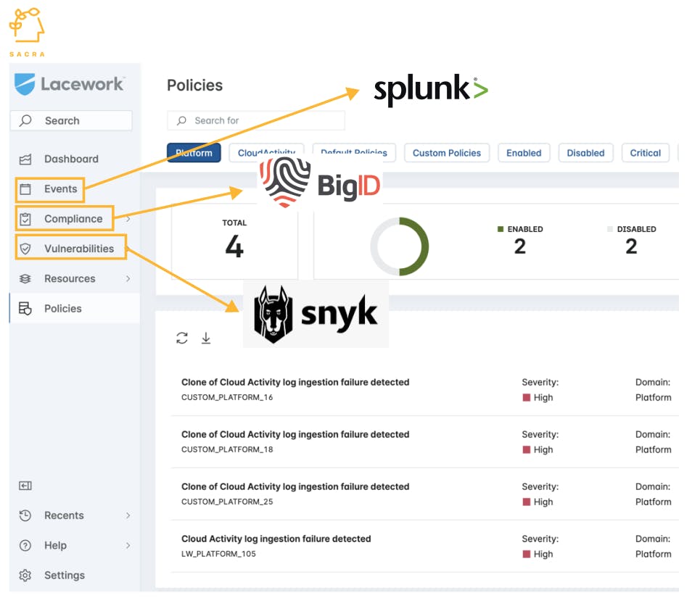Open the Dashboard menu item
700x606 pixels.
[71, 159]
